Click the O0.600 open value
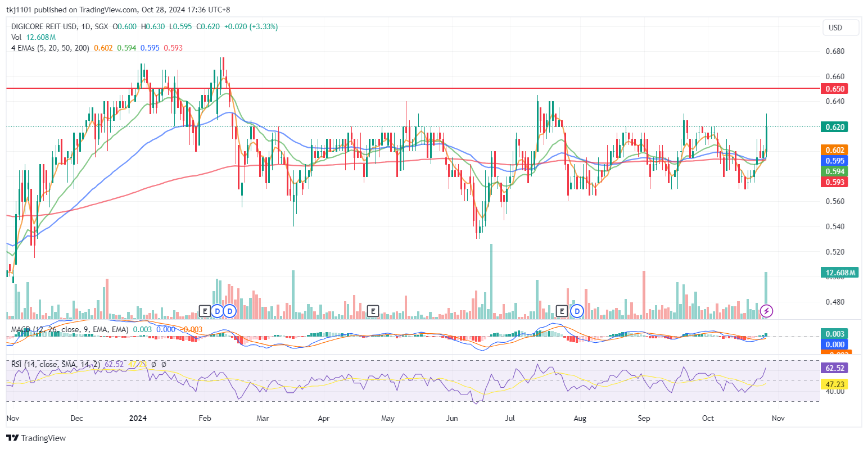868x449 pixels. point(125,26)
